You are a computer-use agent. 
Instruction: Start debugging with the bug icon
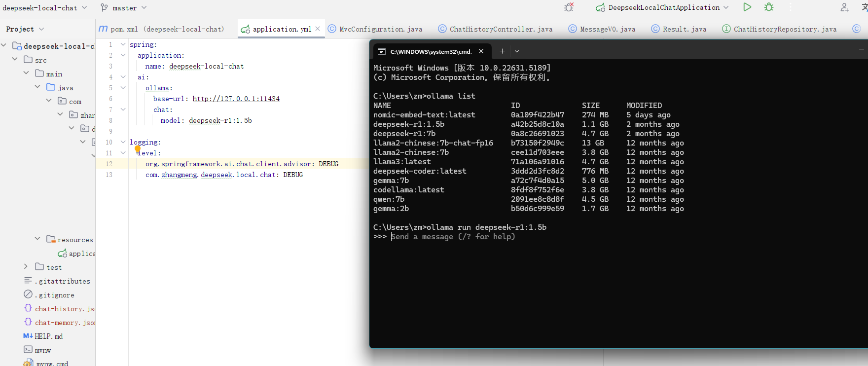tap(769, 7)
